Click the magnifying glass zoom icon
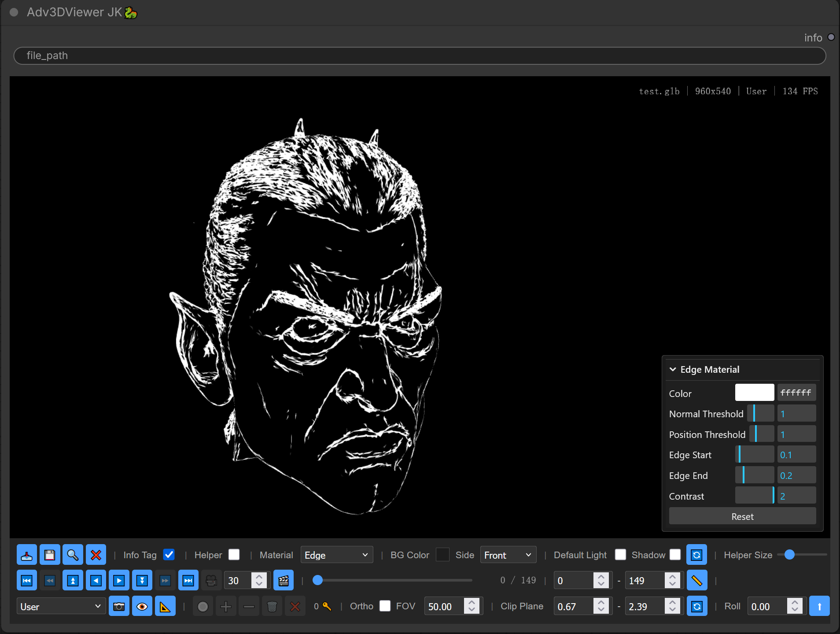Image resolution: width=840 pixels, height=634 pixels. (73, 555)
